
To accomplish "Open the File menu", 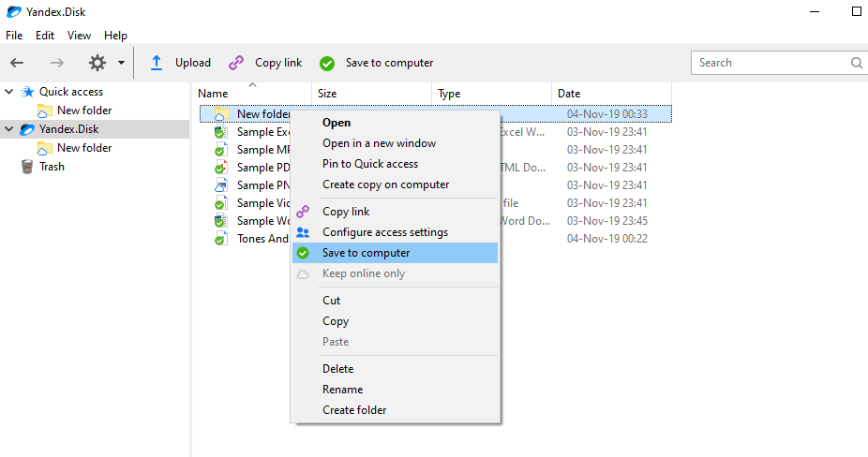I will (x=14, y=36).
